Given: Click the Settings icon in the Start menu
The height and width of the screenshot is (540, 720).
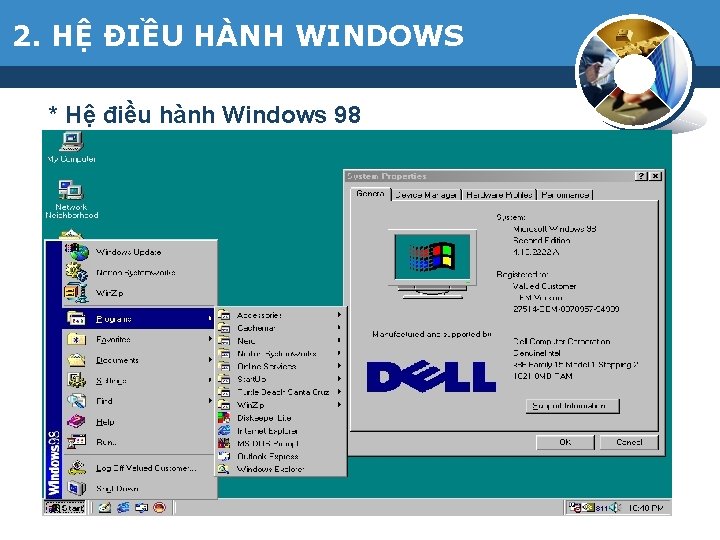Looking at the screenshot, I should click(x=76, y=380).
